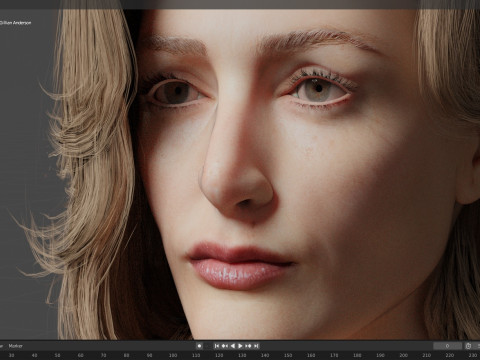Viewport: 480px width, 360px height.
Task: Click frame 50 on the timeline ruler
Action: 57,355
